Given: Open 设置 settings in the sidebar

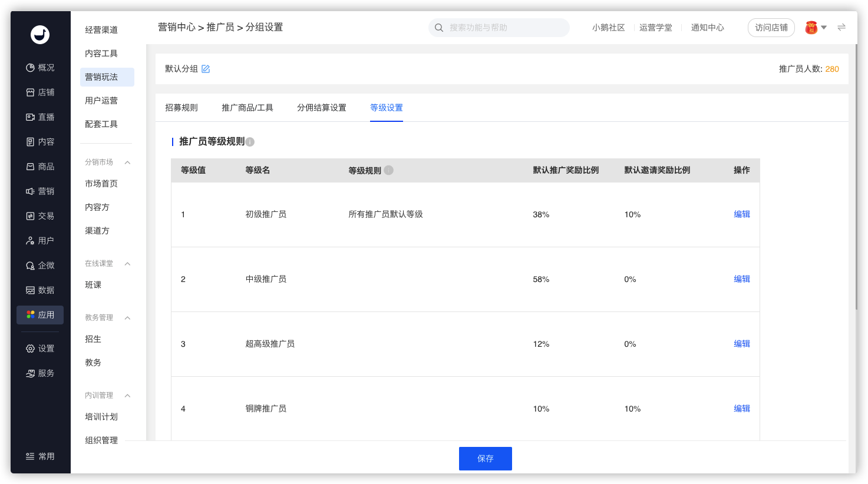Looking at the screenshot, I should coord(40,349).
